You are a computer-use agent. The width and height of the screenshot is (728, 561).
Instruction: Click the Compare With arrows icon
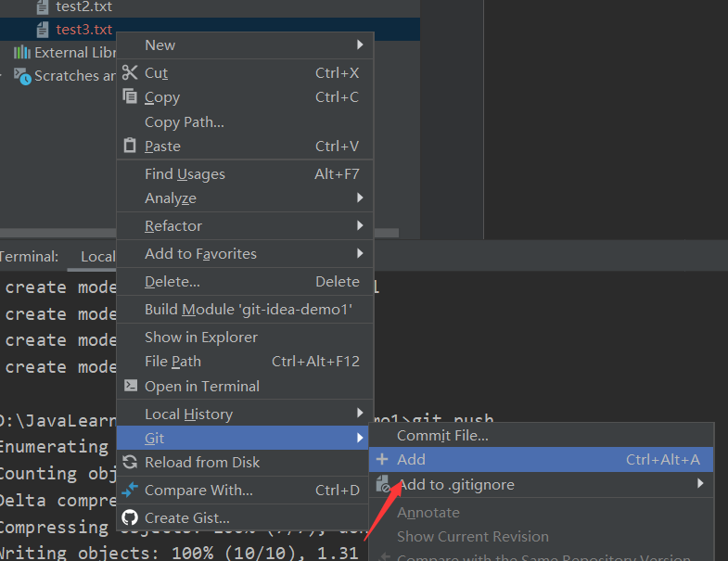pos(130,490)
